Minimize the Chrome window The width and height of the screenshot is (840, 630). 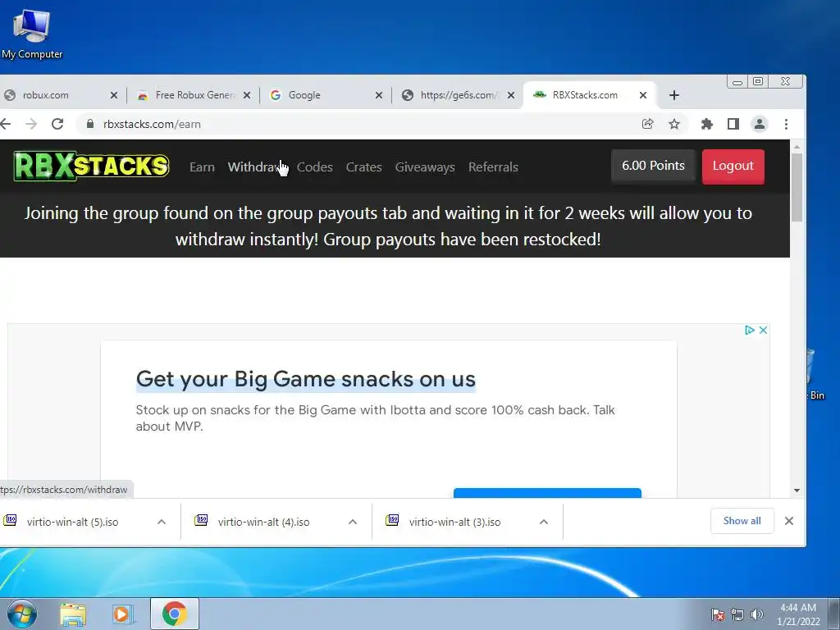(737, 81)
